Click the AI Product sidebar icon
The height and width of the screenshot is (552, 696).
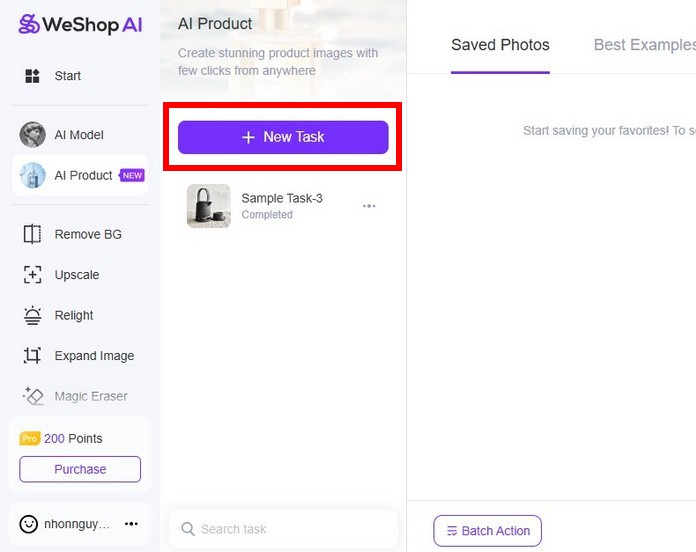pyautogui.click(x=32, y=175)
